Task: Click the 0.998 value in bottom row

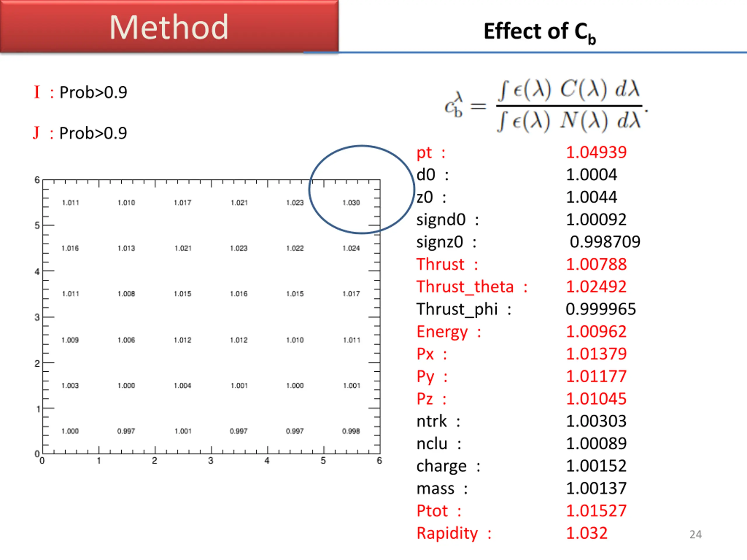Action: pyautogui.click(x=351, y=431)
